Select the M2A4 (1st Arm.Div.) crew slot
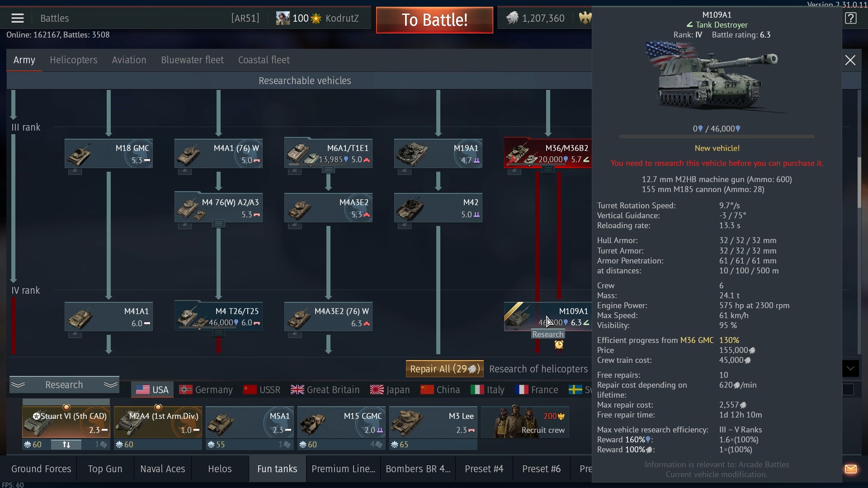This screenshot has height=488, width=868. [158, 422]
